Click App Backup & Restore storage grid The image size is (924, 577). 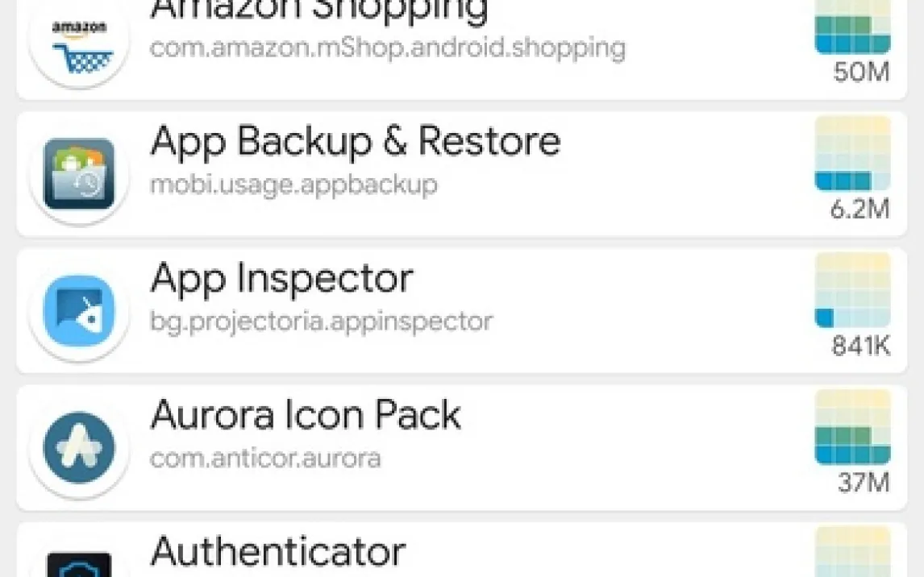click(852, 154)
